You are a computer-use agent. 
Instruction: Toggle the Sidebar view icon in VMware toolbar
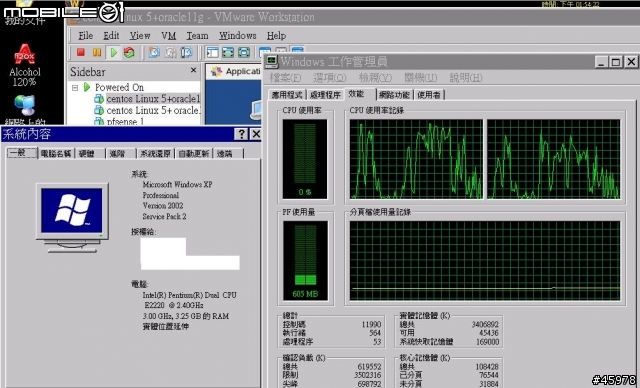pos(212,52)
